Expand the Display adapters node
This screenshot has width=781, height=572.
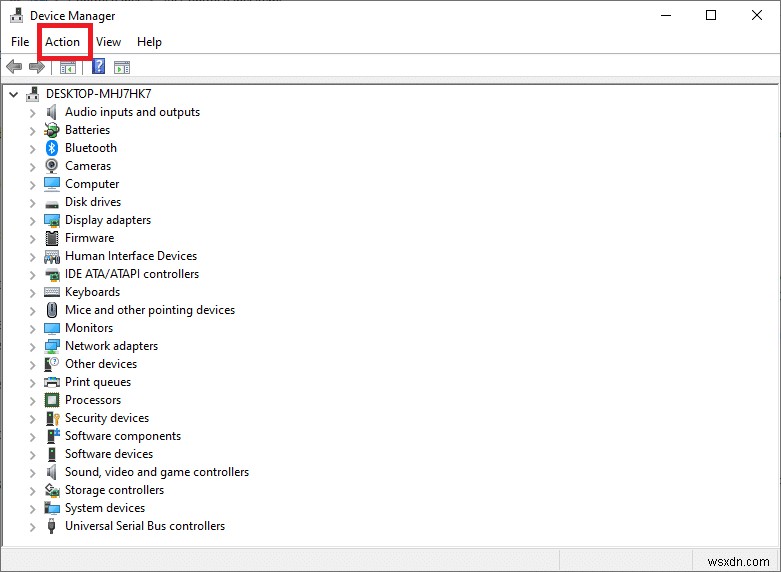[x=32, y=221]
